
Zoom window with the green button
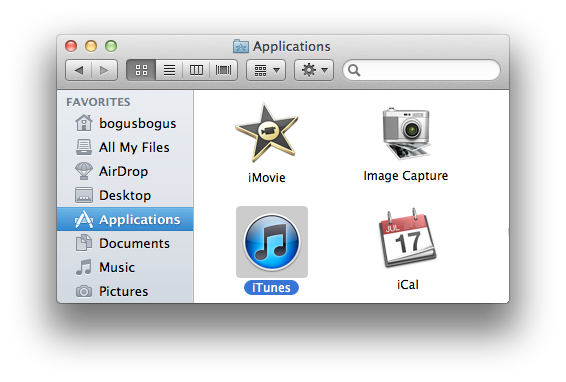click(x=111, y=46)
